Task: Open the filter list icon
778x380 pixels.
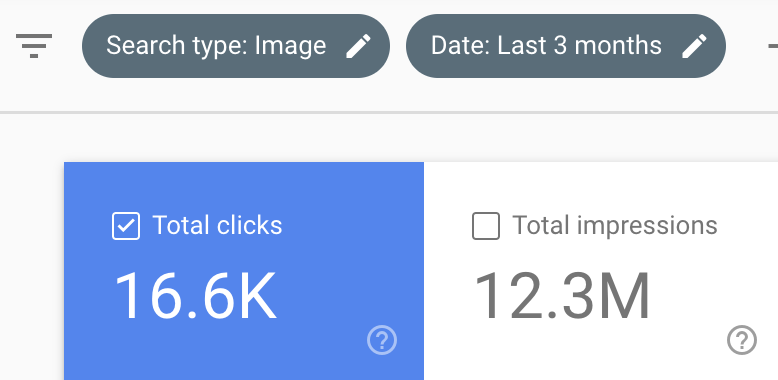Action: [34, 46]
